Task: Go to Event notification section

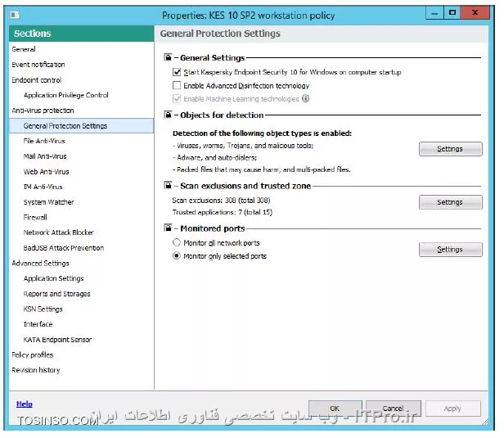Action: point(38,65)
